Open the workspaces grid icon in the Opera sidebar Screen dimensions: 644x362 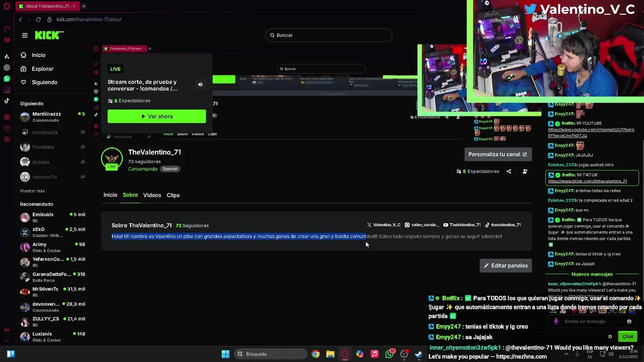(x=7, y=117)
